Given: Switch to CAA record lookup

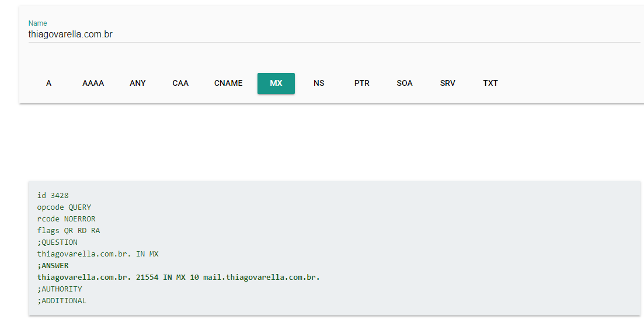Looking at the screenshot, I should click(180, 84).
